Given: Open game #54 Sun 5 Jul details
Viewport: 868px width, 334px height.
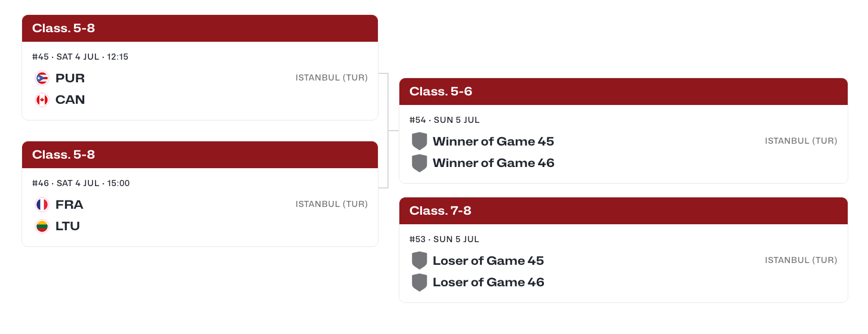Looking at the screenshot, I should pyautogui.click(x=445, y=120).
